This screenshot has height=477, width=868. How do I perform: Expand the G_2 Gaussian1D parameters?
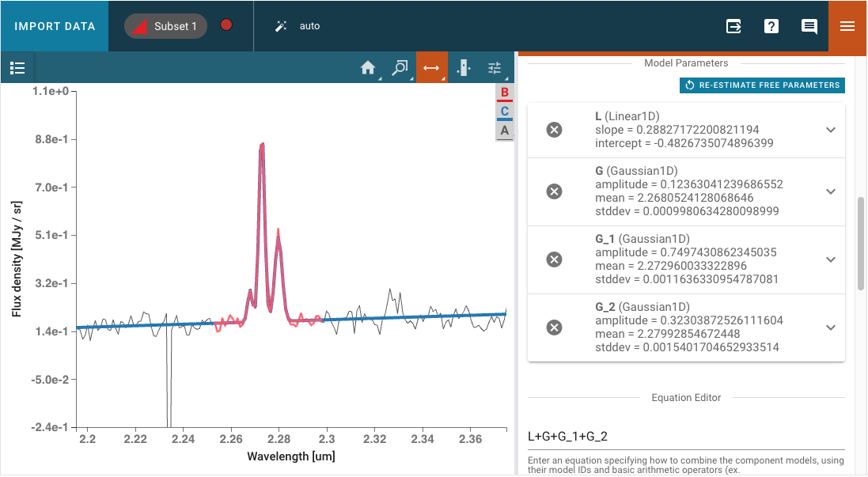pyautogui.click(x=830, y=327)
